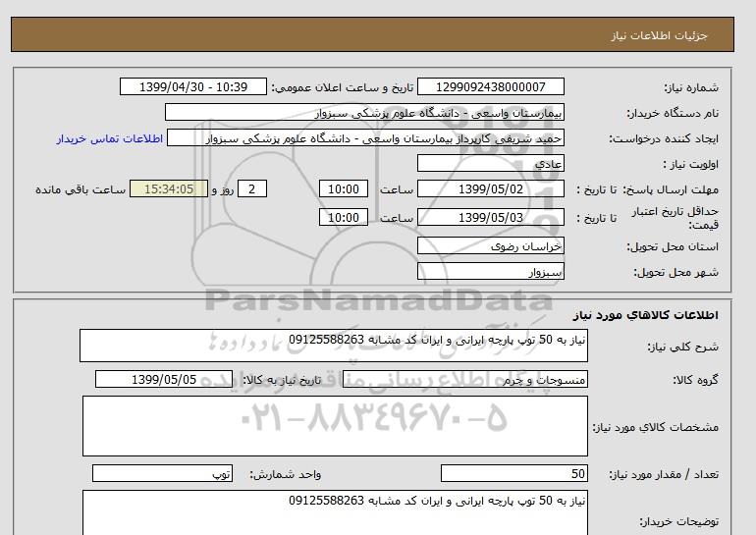756x535 pixels.
Task: Click the توضیحات خریدار label
Action: click(678, 521)
